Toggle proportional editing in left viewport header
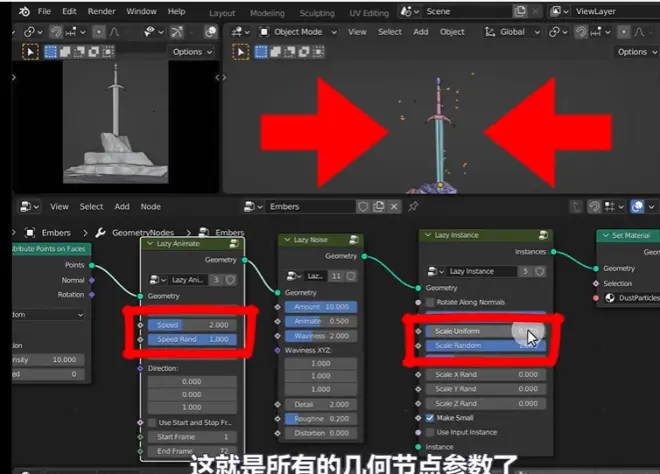The image size is (660, 474). point(99,32)
